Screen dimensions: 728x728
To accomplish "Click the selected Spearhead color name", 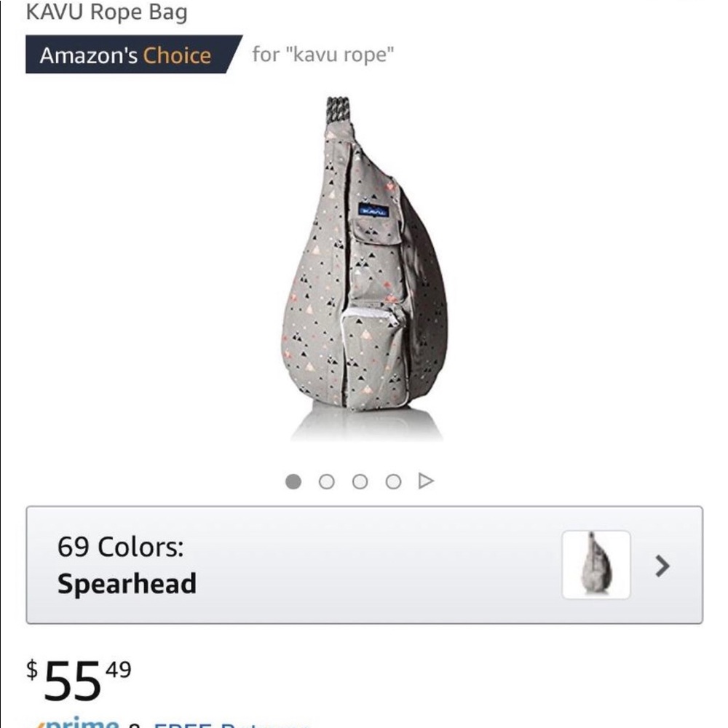I will (x=127, y=584).
